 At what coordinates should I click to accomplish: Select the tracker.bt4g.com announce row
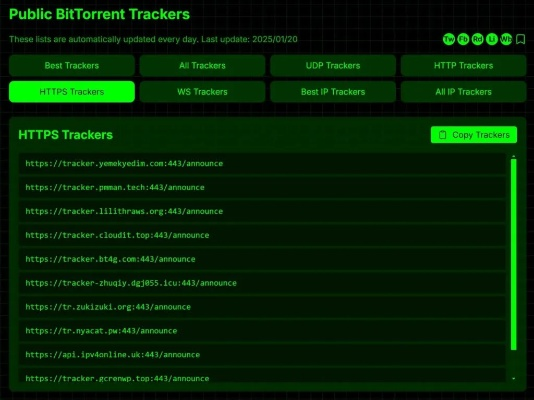262,259
